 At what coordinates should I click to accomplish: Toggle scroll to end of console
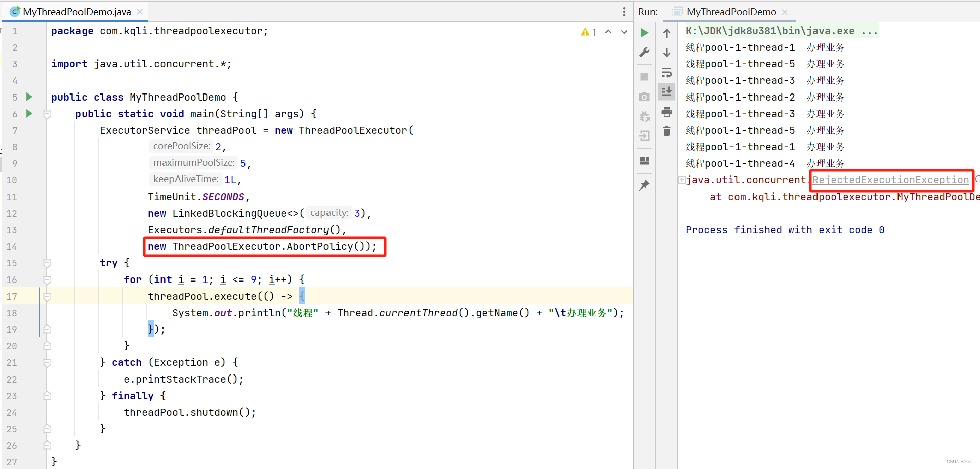pos(667,91)
